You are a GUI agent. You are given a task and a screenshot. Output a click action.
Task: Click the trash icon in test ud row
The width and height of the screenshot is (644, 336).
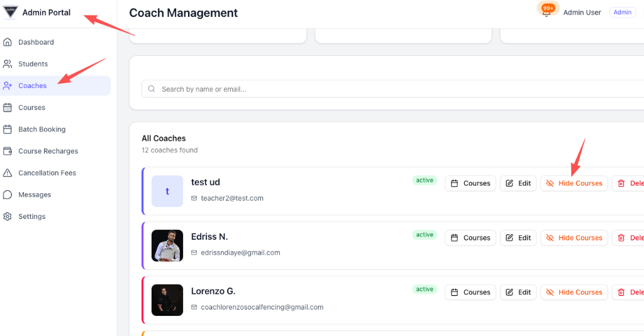click(x=621, y=183)
